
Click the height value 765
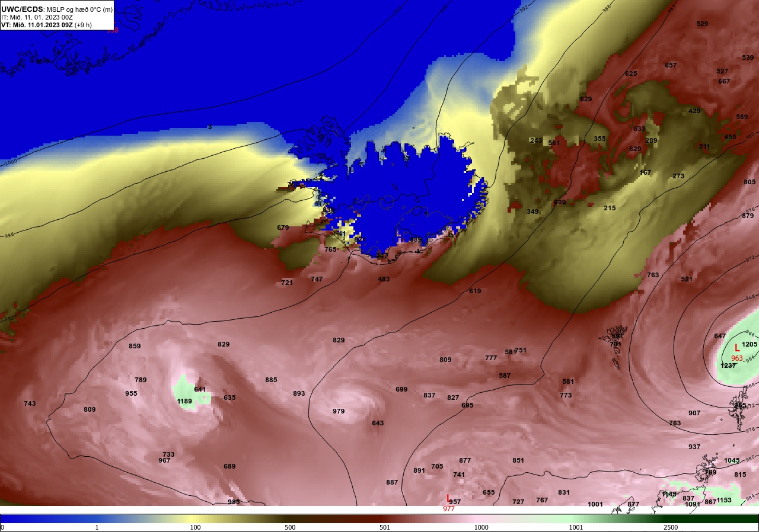point(330,249)
